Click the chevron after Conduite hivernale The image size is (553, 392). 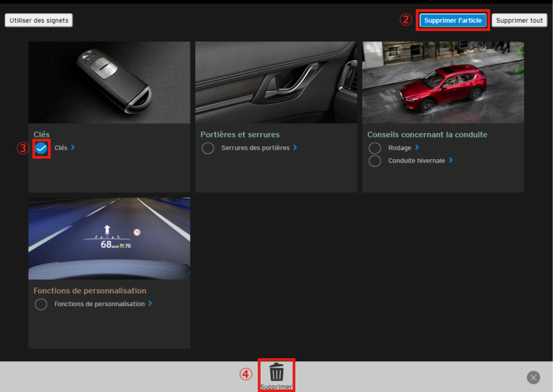tap(451, 160)
